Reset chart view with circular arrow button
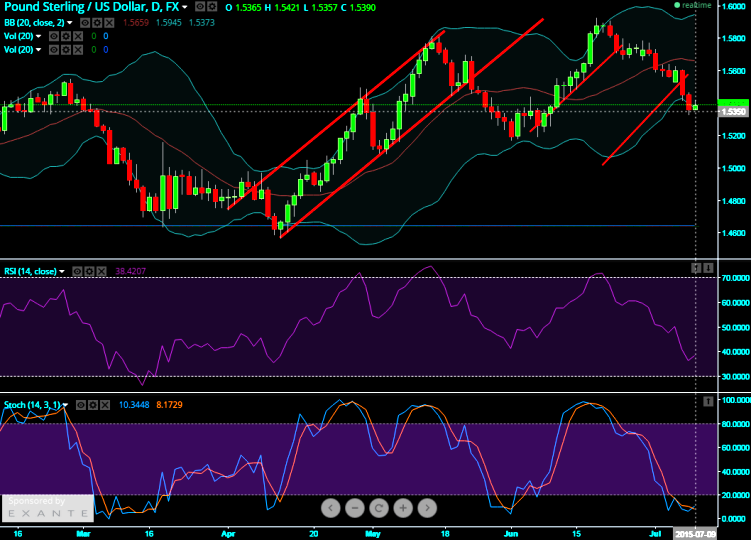This screenshot has height=540, width=751. coord(379,508)
